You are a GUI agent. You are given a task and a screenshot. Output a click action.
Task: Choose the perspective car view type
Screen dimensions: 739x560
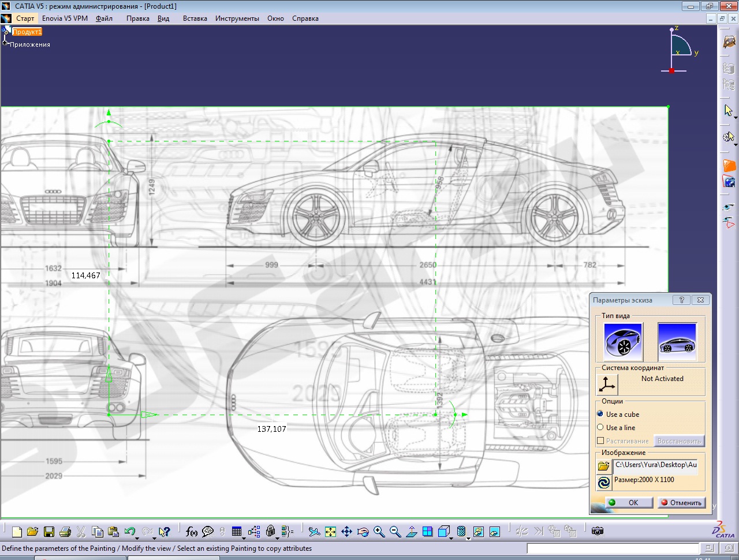623,342
